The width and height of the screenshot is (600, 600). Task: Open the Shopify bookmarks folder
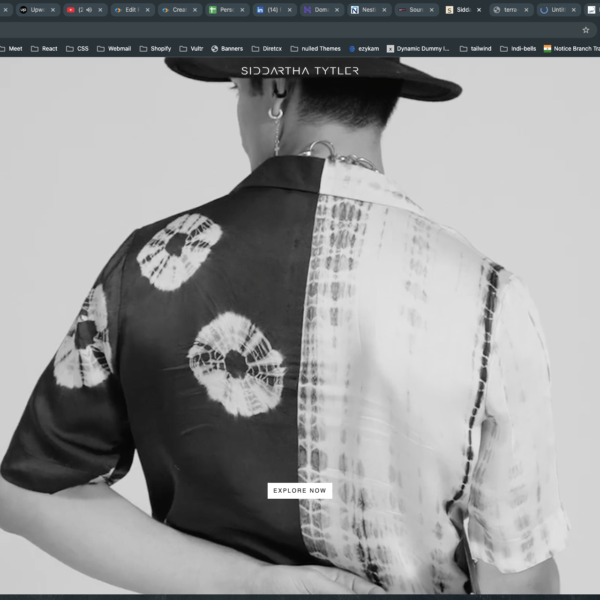click(155, 49)
